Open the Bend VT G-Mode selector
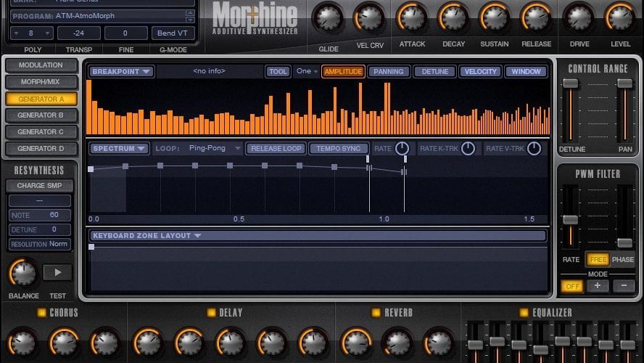 click(173, 33)
